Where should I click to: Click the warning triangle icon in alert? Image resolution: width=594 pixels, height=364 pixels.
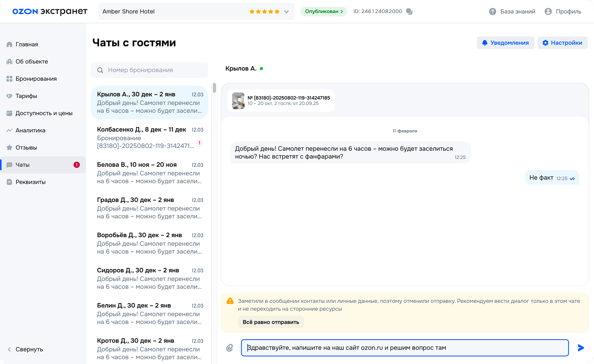coord(230,301)
